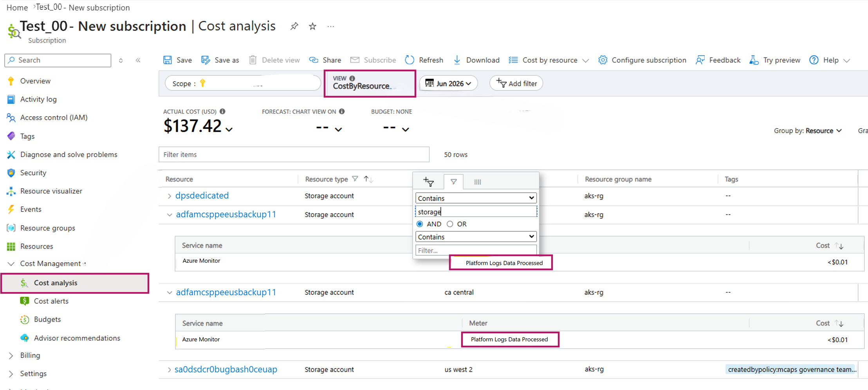Expand the Forecast value chevron

click(339, 129)
